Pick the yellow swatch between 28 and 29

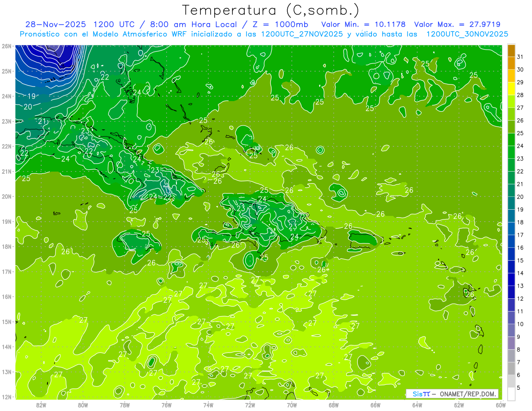coord(511,89)
